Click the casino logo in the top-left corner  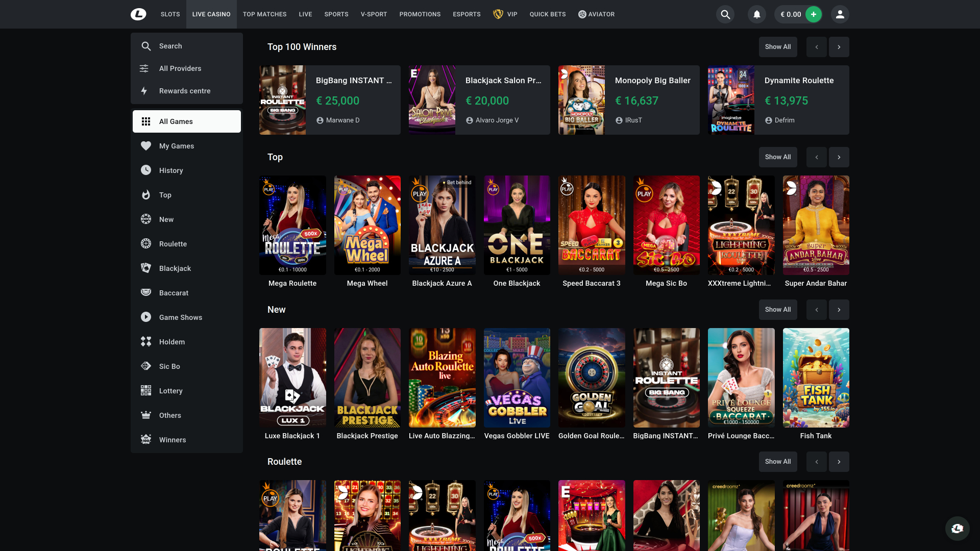tap(138, 14)
